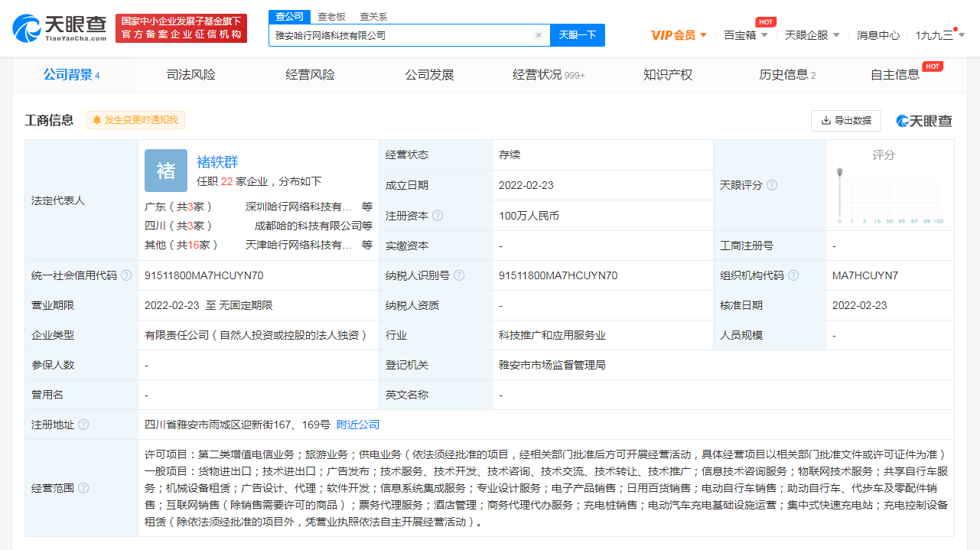
Task: Open the 司法风险 tab
Action: [x=191, y=75]
